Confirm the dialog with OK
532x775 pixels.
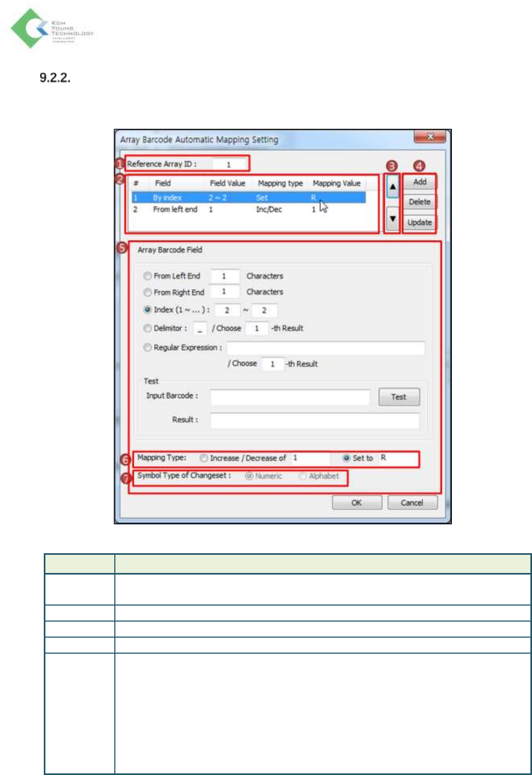tap(357, 503)
